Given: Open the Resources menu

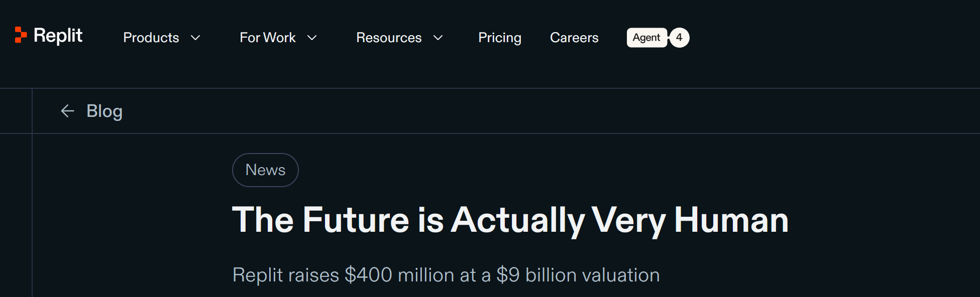Looking at the screenshot, I should pyautogui.click(x=388, y=38).
